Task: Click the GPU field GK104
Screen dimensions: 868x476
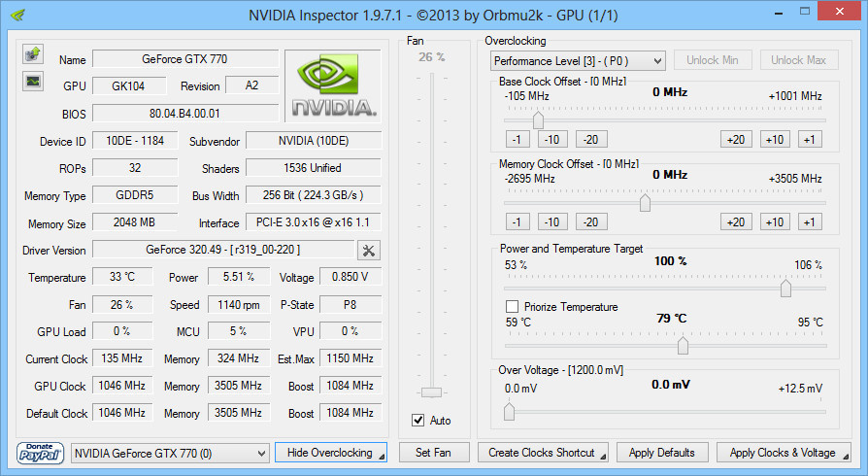Action: pyautogui.click(x=129, y=85)
